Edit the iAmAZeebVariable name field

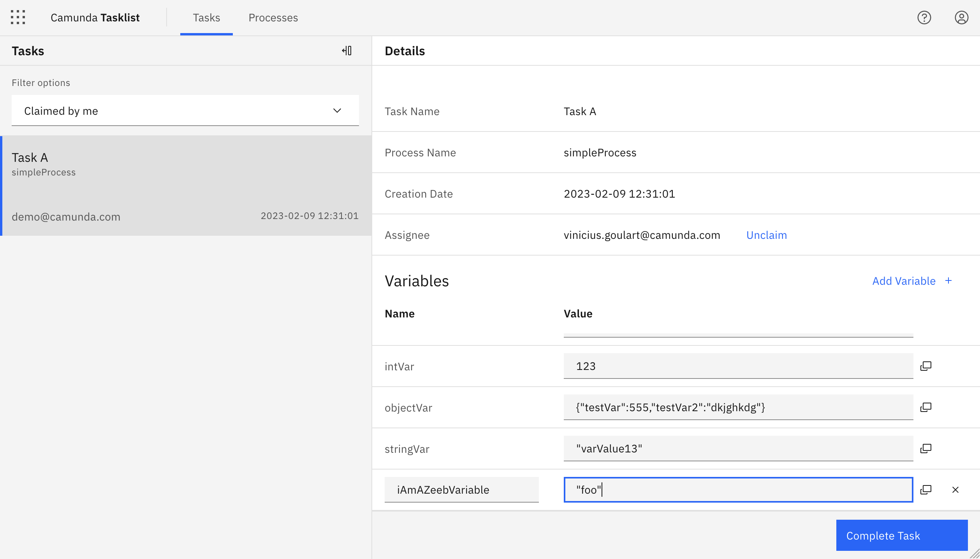(461, 490)
